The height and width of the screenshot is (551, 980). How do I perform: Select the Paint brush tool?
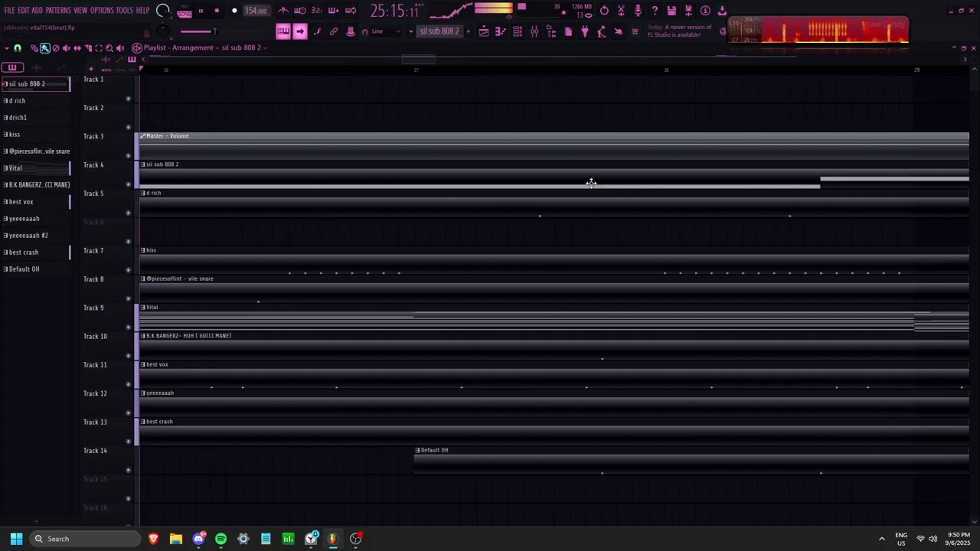45,48
